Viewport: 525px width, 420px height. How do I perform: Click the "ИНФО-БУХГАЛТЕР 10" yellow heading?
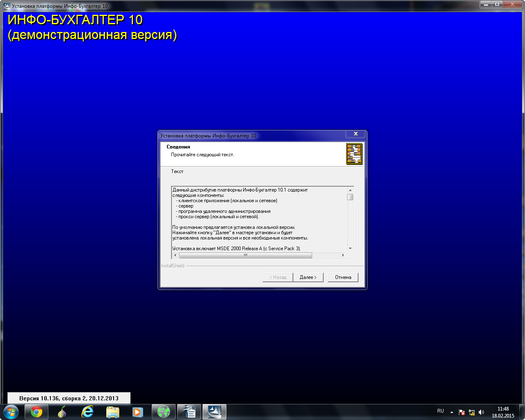click(x=75, y=20)
